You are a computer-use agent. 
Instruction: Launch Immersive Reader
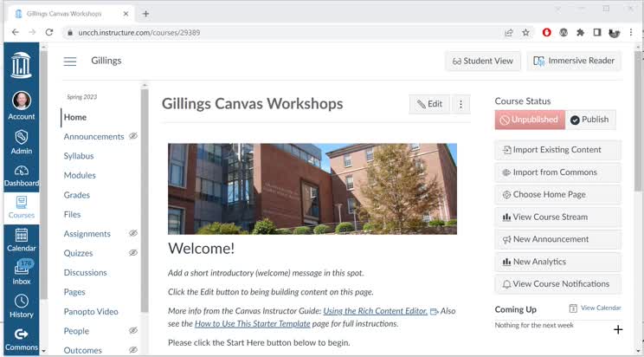pyautogui.click(x=574, y=61)
